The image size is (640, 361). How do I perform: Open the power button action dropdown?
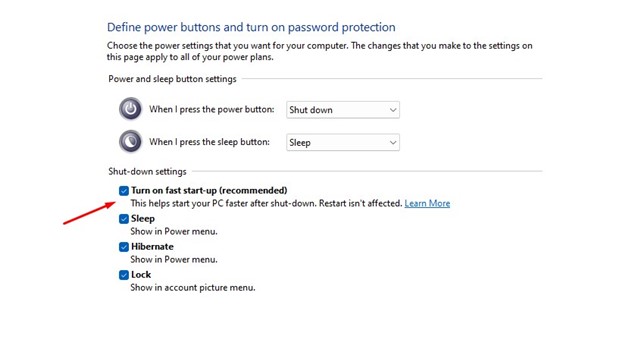coord(343,110)
